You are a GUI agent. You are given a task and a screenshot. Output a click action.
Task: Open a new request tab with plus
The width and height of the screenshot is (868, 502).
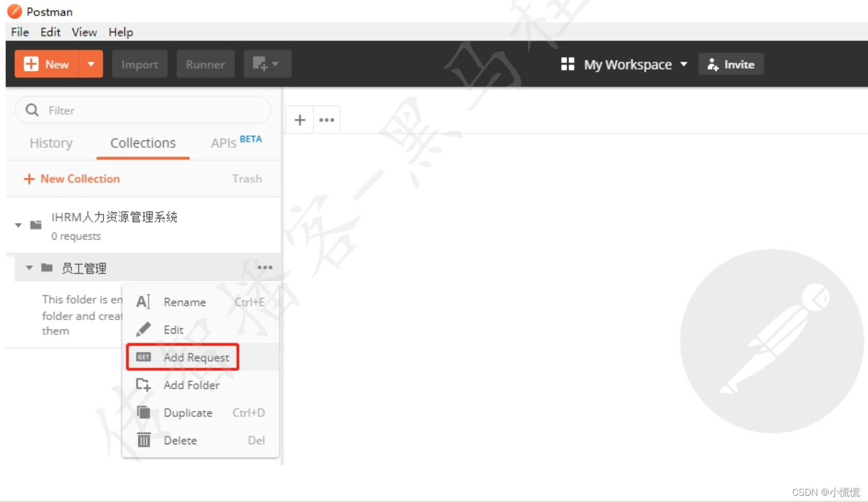coord(300,120)
